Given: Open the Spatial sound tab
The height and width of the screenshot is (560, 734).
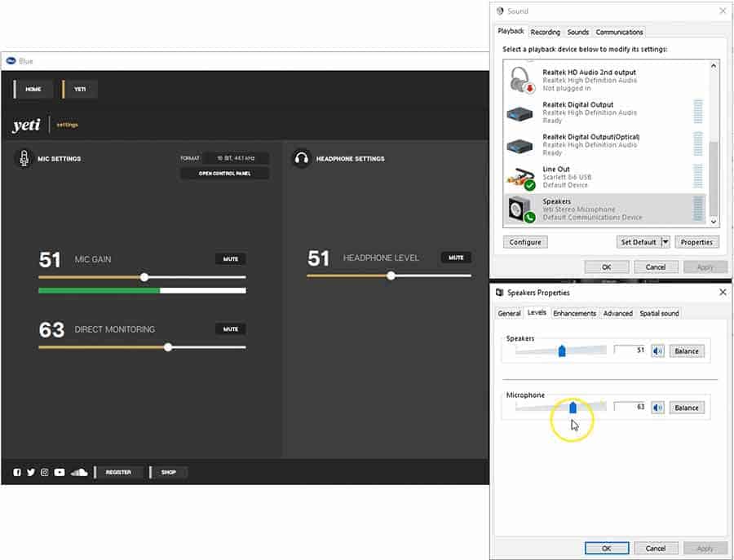Looking at the screenshot, I should 659,313.
